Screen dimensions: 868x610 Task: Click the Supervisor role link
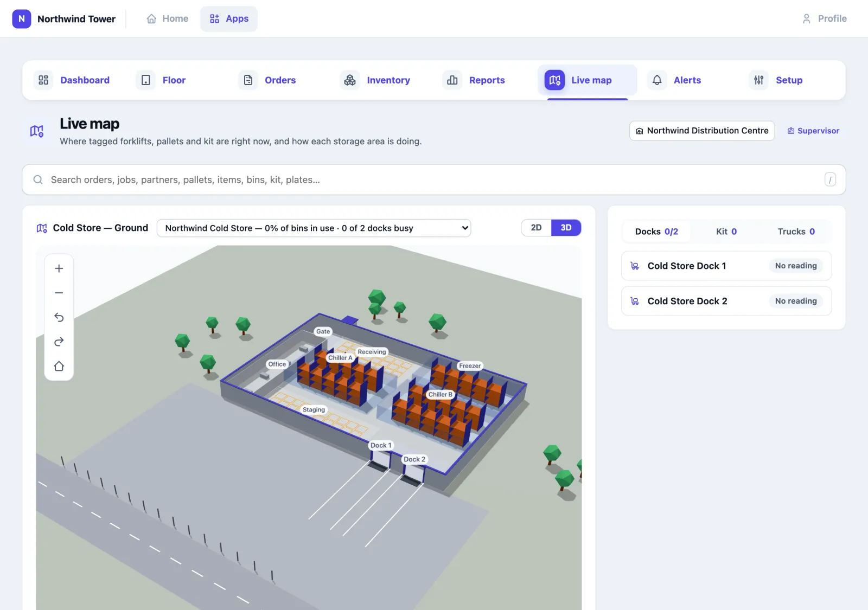click(x=813, y=131)
